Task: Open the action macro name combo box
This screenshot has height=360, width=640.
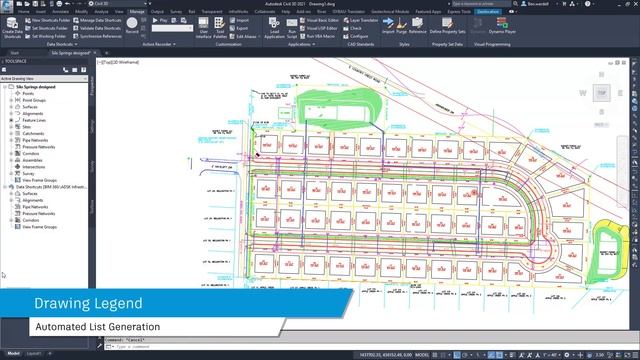Action: [x=172, y=28]
